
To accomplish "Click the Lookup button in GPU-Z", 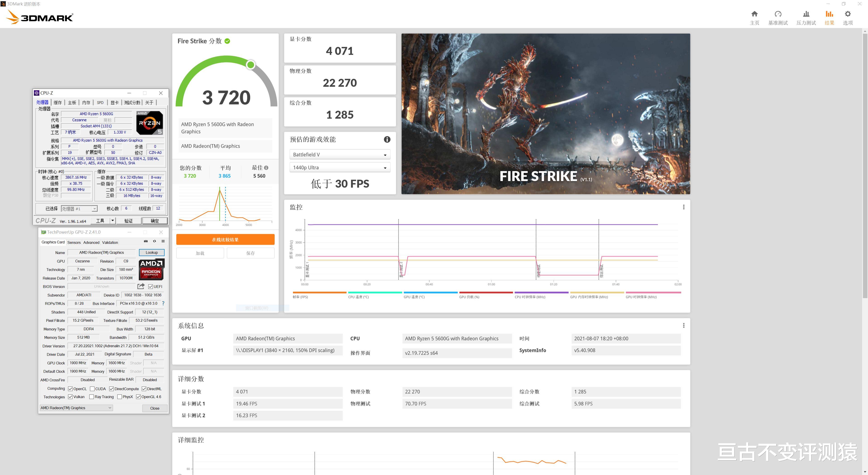I will tap(151, 252).
